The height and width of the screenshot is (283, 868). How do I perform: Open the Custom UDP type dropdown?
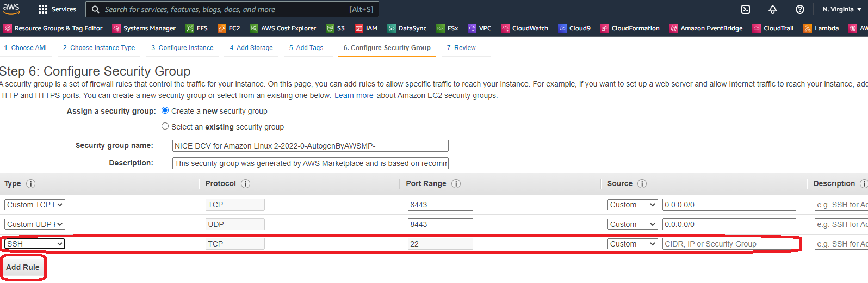(x=35, y=224)
